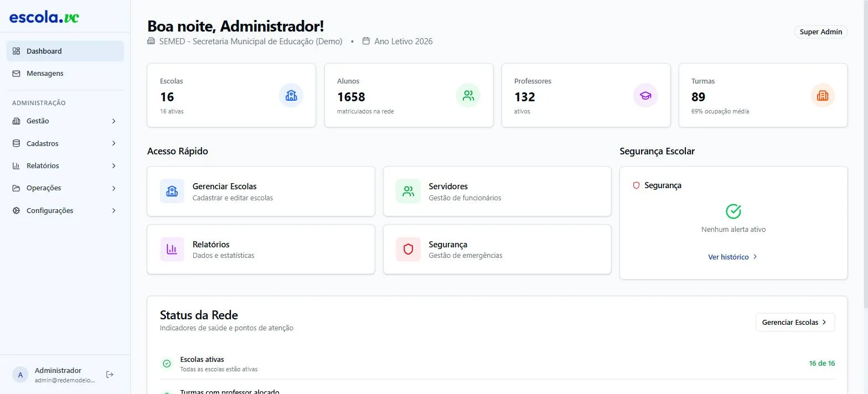Click the Gerenciar Escolas school icon
Screen dimensions: 868x394
click(x=172, y=191)
